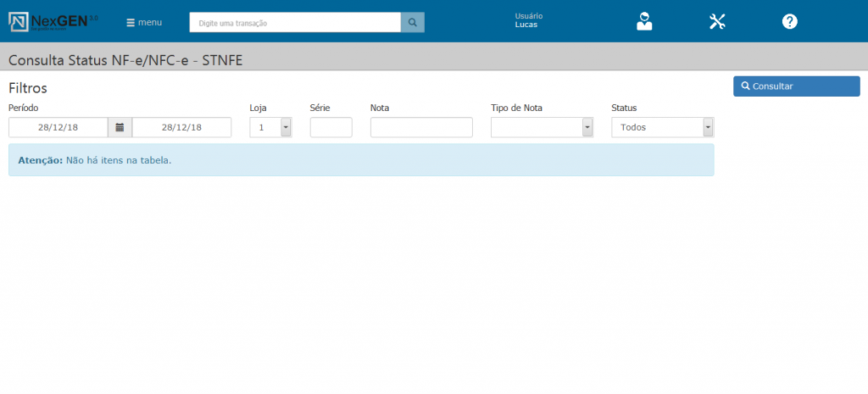Click the Consulta Status NF-e/NFC-e page title

(125, 61)
